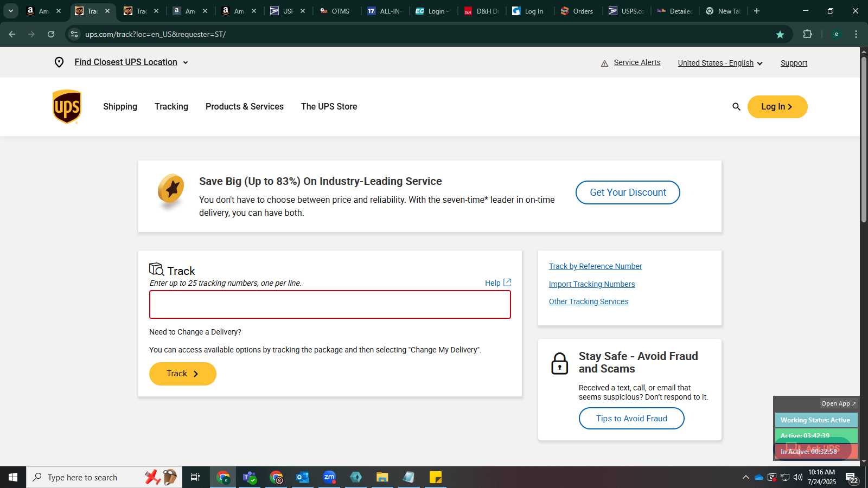Open Import Tracking Numbers link
This screenshot has height=488, width=868.
pos(591,284)
